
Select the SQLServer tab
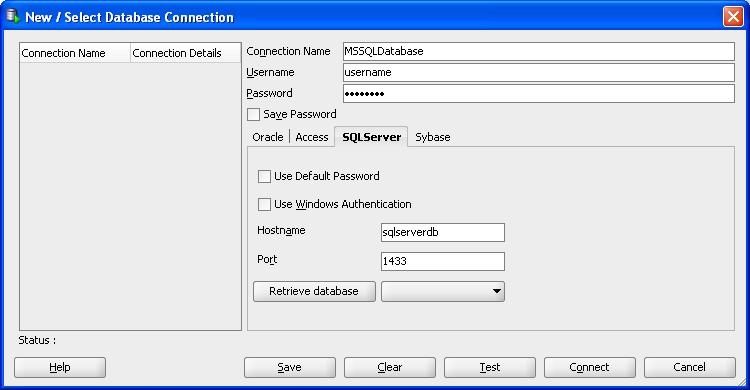coord(372,137)
